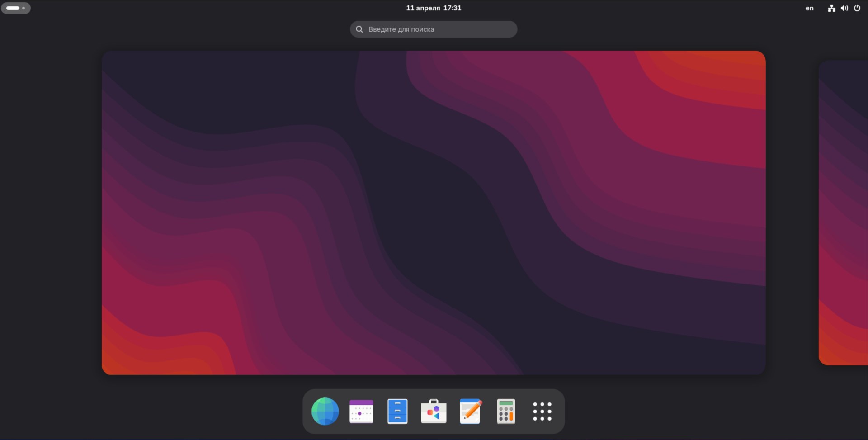Click the volume speaker icon
The width and height of the screenshot is (868, 440).
click(x=844, y=8)
